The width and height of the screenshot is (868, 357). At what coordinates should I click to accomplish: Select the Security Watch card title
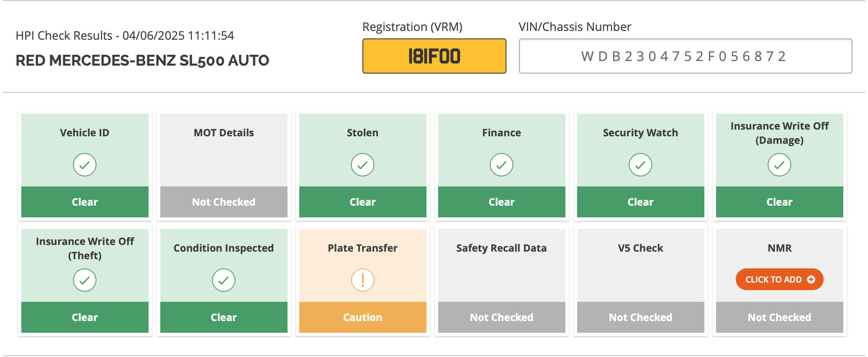click(x=640, y=133)
